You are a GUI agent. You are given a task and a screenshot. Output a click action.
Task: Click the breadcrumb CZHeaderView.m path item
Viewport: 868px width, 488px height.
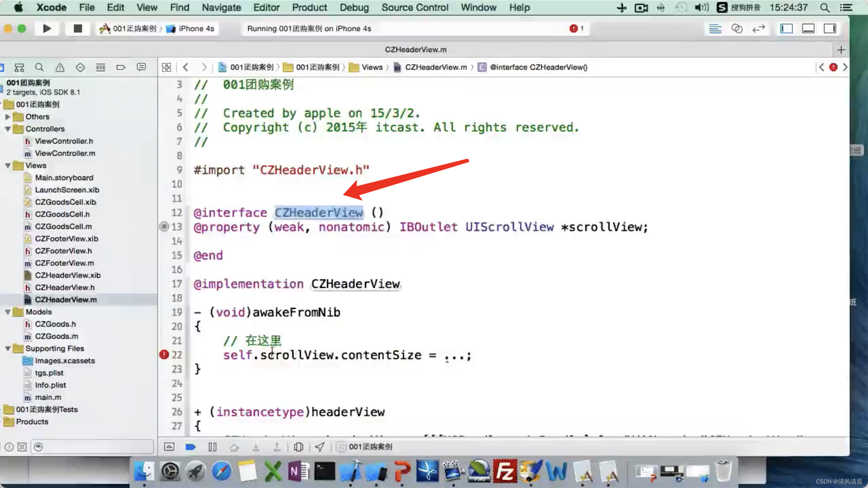[435, 67]
